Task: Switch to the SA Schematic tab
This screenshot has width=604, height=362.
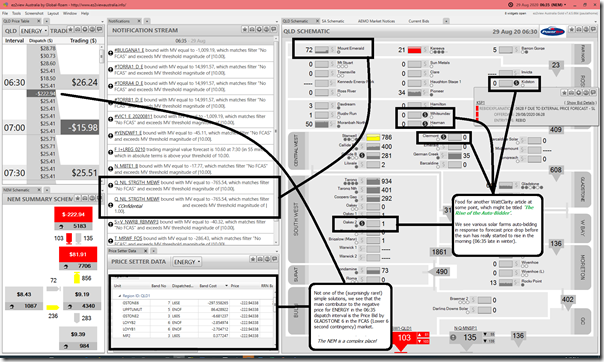Action: coord(333,21)
